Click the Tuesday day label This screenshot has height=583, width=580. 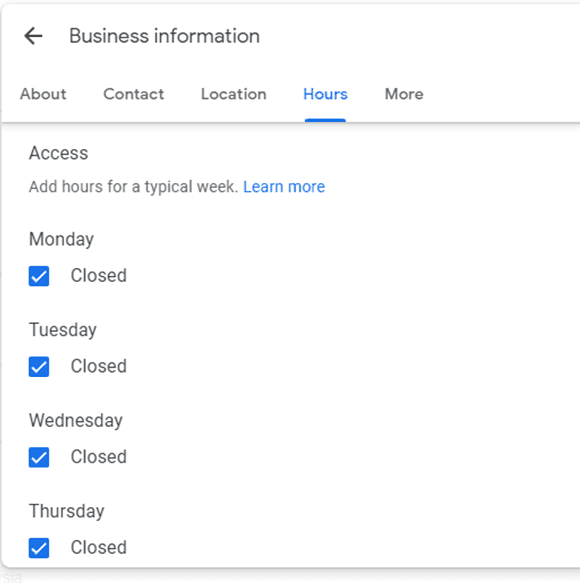tap(63, 330)
